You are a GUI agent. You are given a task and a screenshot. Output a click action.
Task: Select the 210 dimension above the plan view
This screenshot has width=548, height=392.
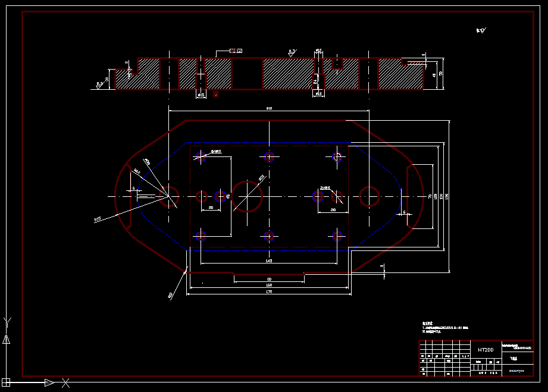click(269, 108)
